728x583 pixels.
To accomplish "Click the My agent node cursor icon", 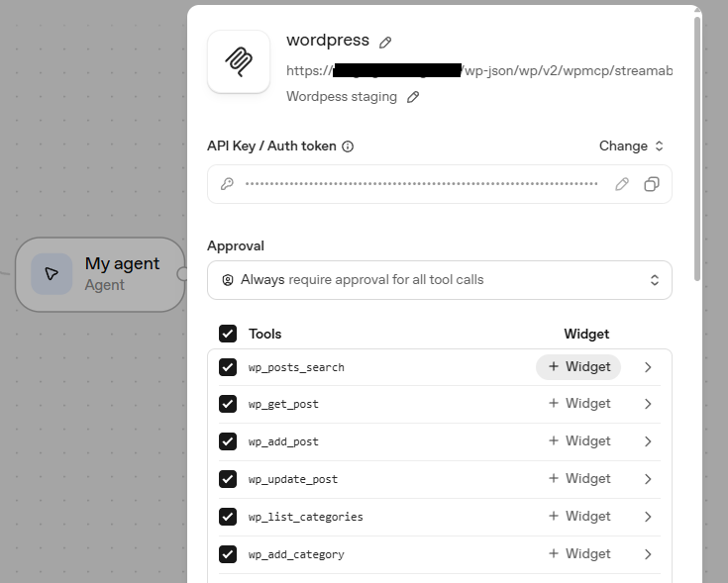I will pyautogui.click(x=52, y=274).
